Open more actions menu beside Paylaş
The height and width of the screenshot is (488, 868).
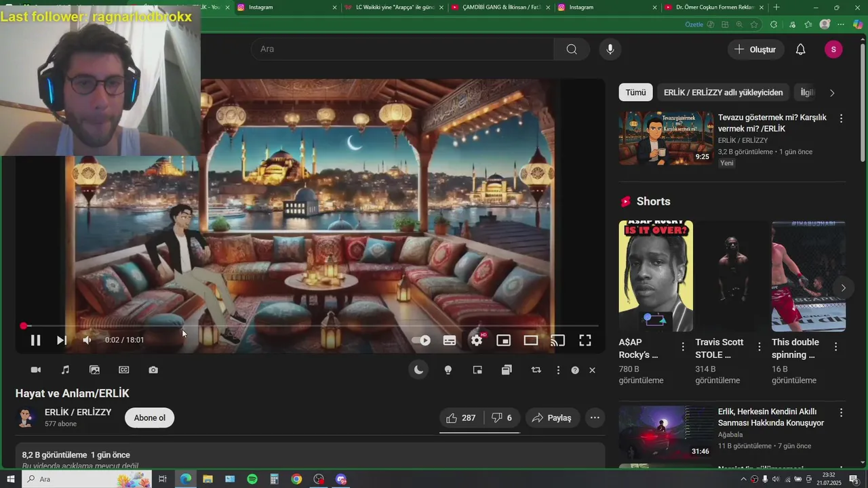coord(595,418)
